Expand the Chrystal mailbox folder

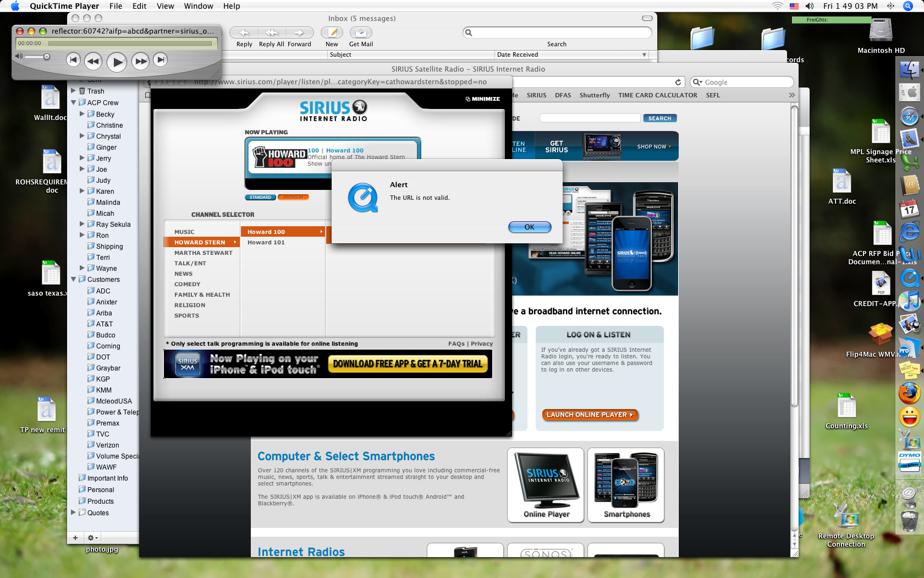coord(82,136)
